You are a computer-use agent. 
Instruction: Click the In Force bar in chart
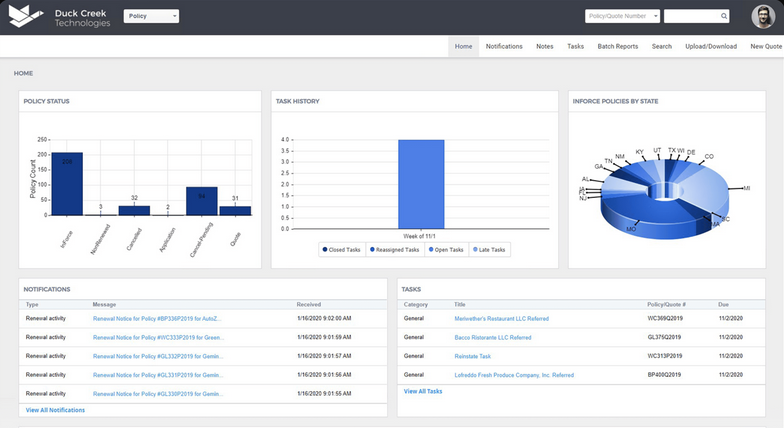pyautogui.click(x=67, y=184)
